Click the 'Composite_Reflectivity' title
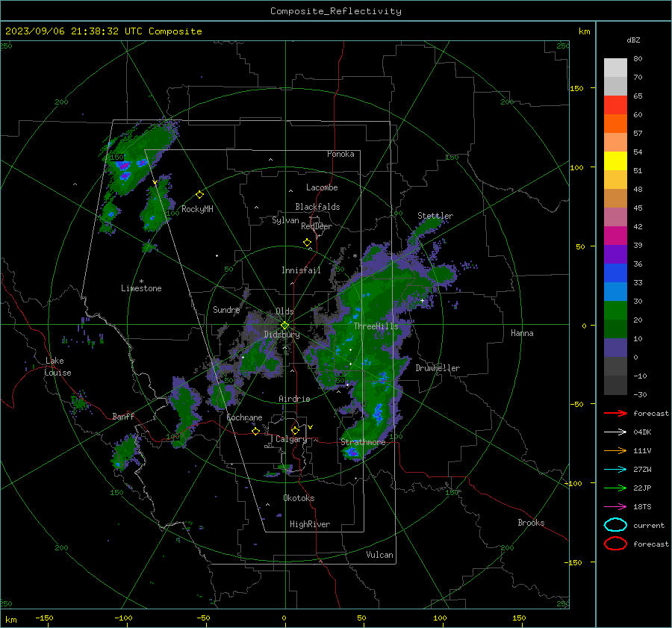This screenshot has height=628, width=672. [x=336, y=11]
